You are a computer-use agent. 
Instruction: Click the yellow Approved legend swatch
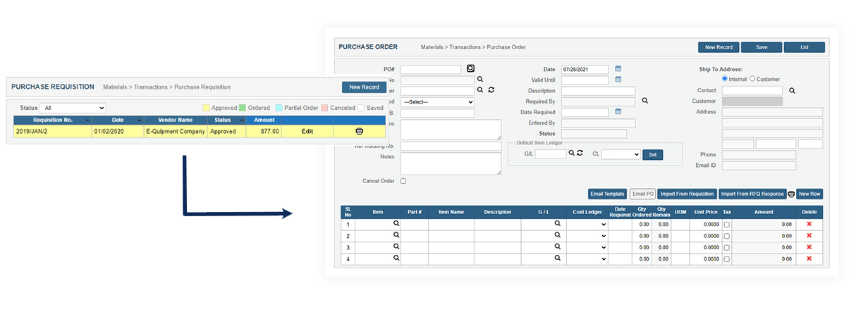tap(207, 108)
